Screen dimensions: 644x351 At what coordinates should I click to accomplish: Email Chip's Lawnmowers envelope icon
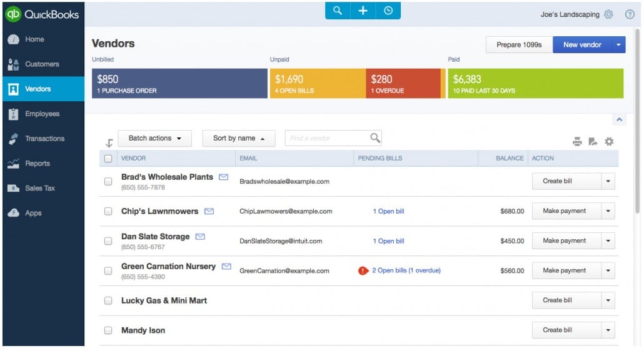[x=209, y=211]
